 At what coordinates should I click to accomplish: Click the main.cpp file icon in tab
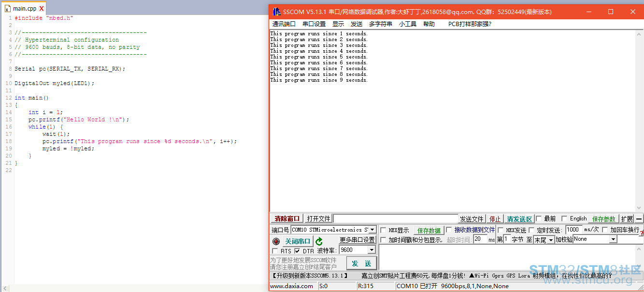8,9
